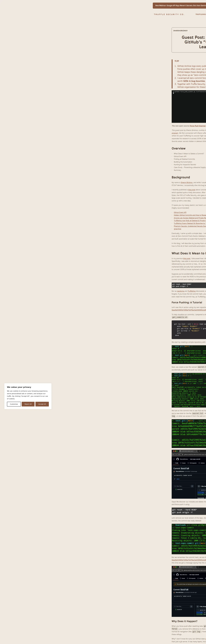Open the New Webinar announcement banner

coord(179,5)
